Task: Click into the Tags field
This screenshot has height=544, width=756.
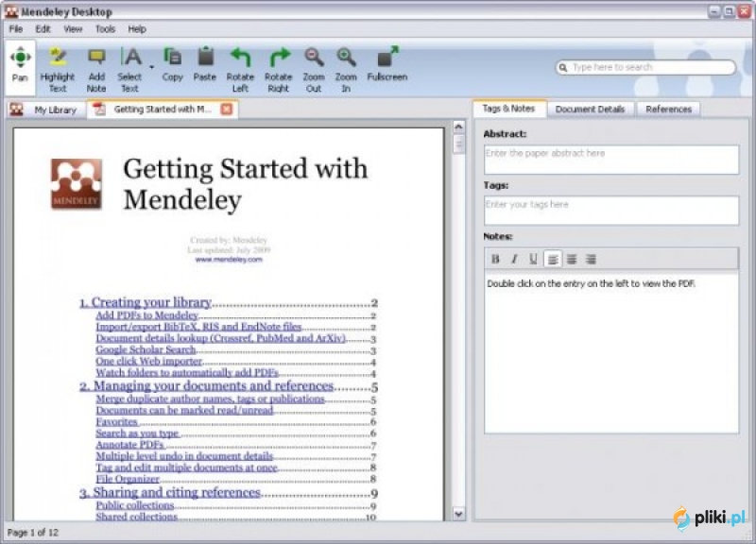Action: (611, 211)
